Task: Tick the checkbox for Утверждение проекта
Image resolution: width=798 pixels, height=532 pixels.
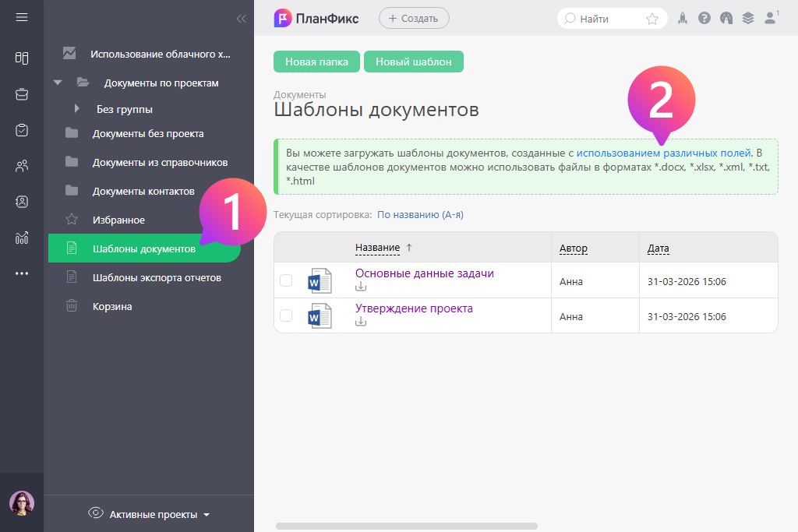Action: [286, 315]
